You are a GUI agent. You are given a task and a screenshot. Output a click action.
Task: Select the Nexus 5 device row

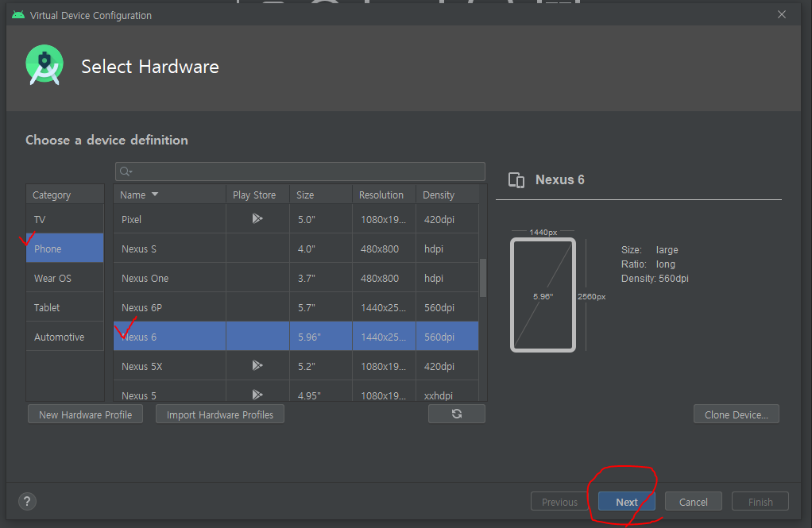pyautogui.click(x=296, y=391)
